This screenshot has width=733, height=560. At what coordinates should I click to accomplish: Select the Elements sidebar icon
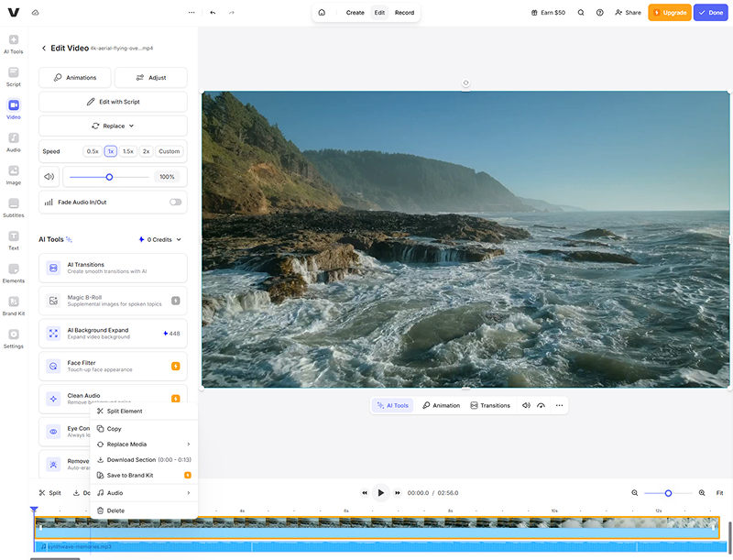tap(14, 272)
